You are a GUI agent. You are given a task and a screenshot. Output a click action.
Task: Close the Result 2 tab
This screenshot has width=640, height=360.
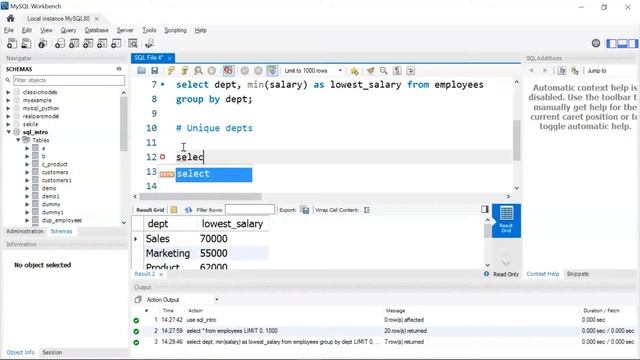161,274
